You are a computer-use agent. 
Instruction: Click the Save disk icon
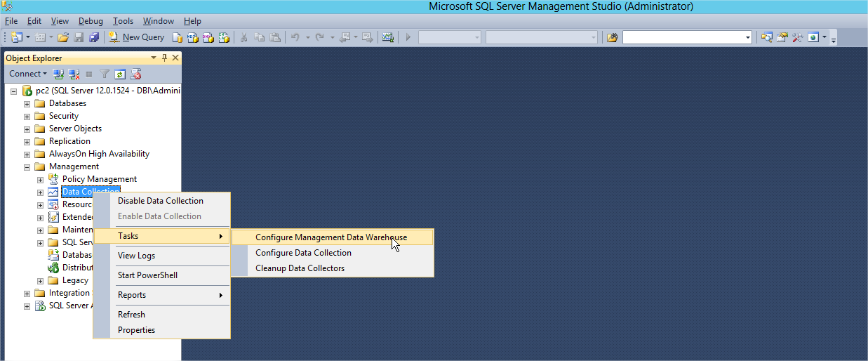79,37
